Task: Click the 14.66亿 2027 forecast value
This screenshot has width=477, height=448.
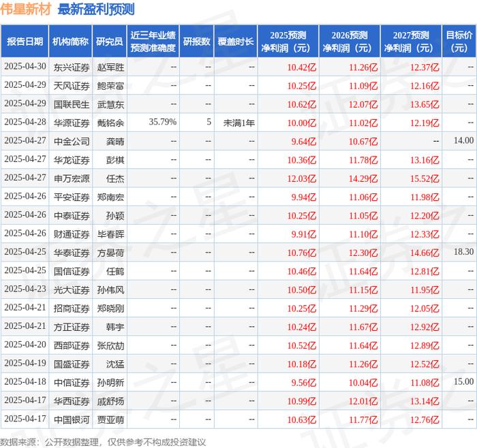Action: tap(425, 253)
